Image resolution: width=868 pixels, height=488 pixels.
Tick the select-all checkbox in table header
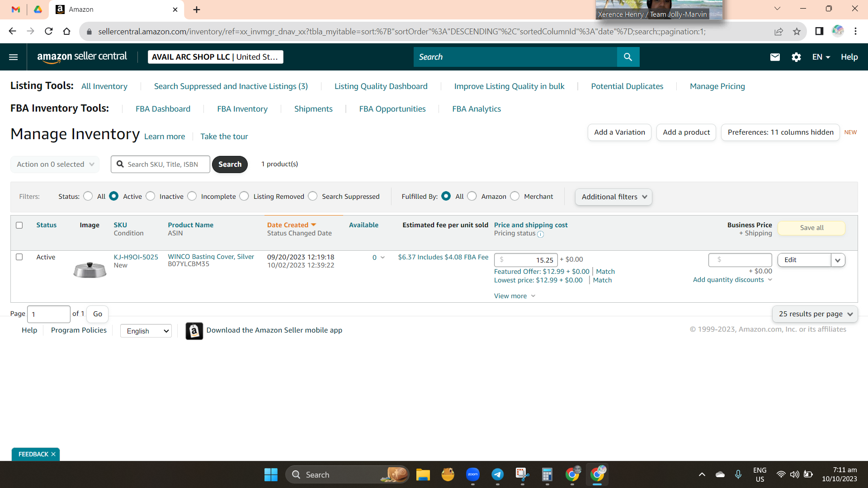pyautogui.click(x=19, y=225)
